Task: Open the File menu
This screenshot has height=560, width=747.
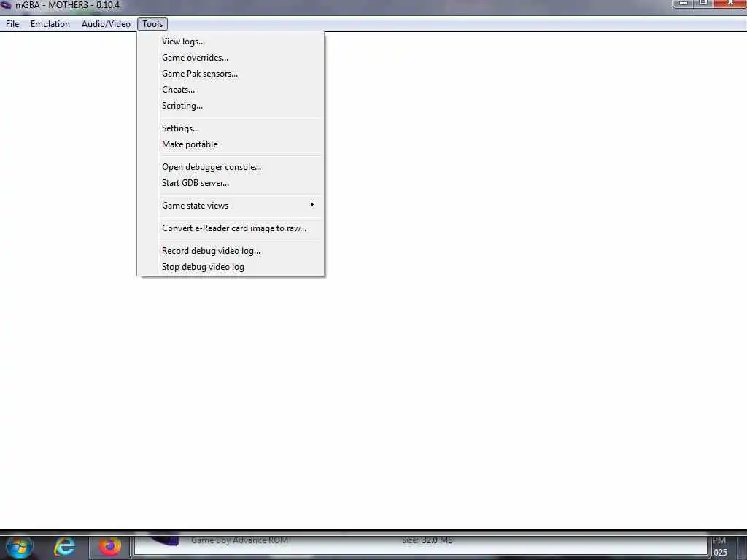Action: (12, 24)
